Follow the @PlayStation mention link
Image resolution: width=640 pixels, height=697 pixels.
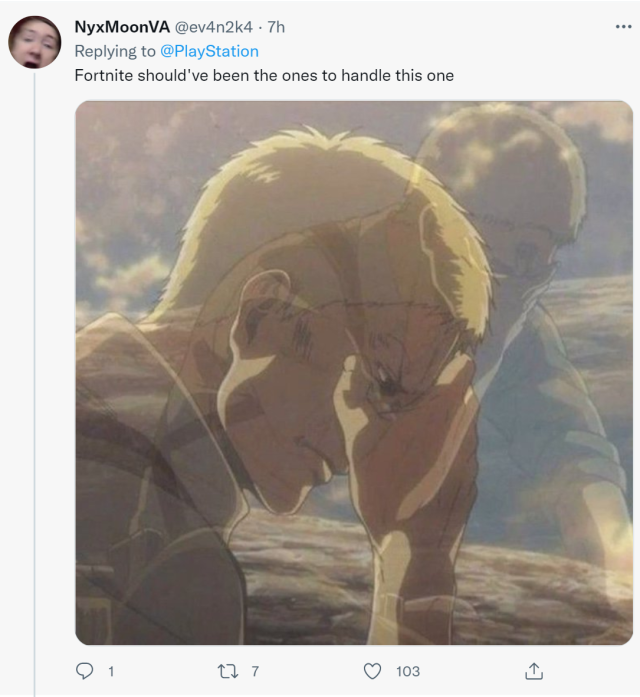click(x=209, y=51)
